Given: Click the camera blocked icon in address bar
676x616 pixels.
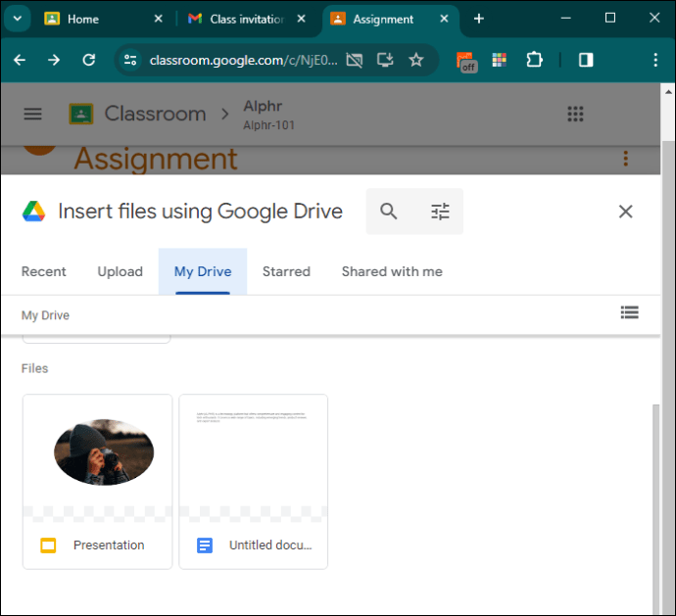Looking at the screenshot, I should coord(355,61).
